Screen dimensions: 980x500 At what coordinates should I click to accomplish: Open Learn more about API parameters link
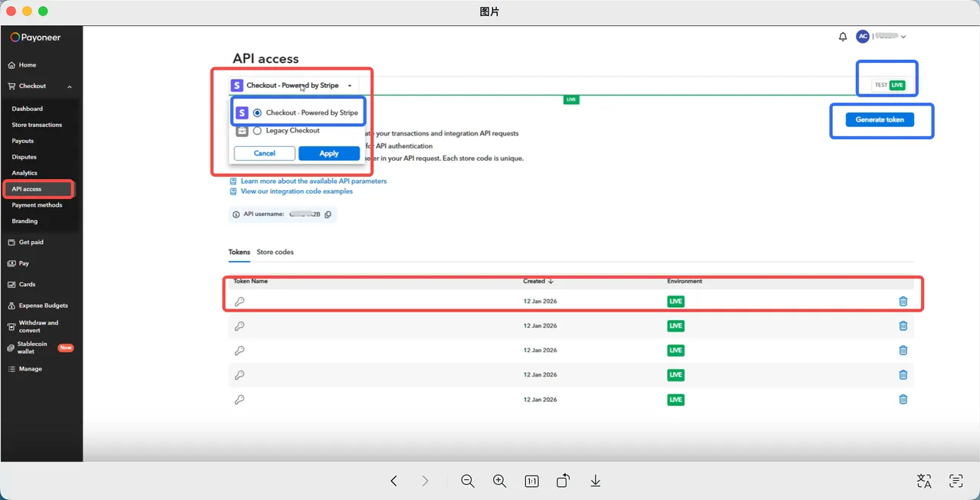pyautogui.click(x=313, y=181)
